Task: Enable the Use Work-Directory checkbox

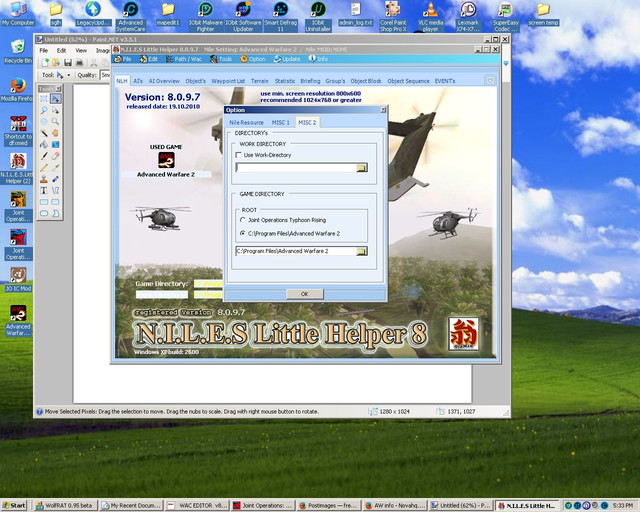Action: (x=238, y=155)
